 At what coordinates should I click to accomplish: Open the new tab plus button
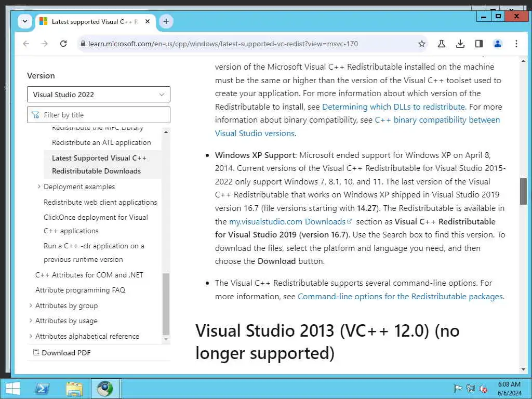166,21
